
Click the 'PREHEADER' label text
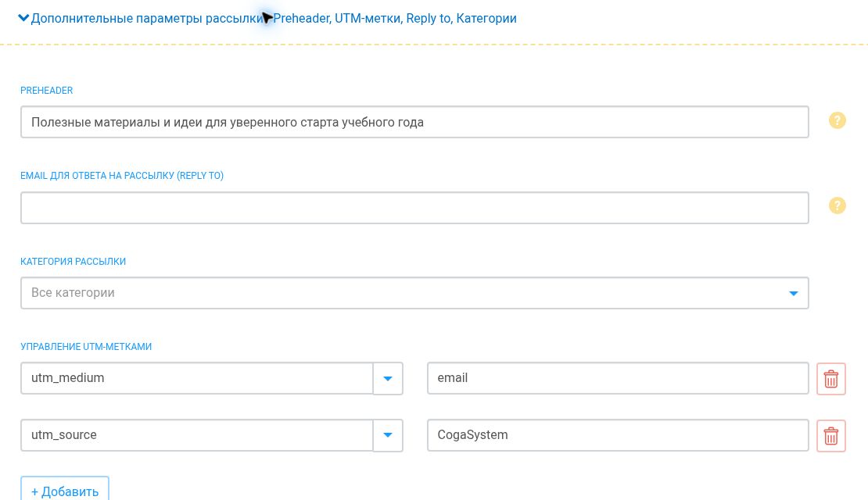tap(46, 90)
